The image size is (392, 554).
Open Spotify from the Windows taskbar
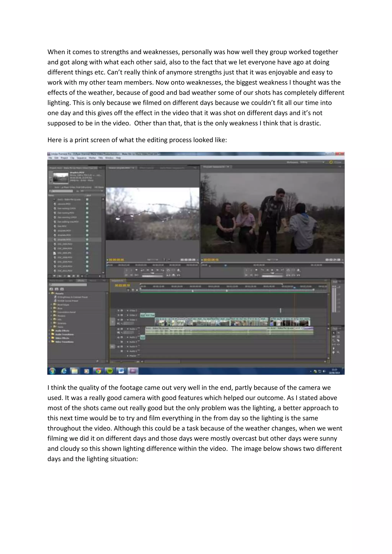coord(110,371)
